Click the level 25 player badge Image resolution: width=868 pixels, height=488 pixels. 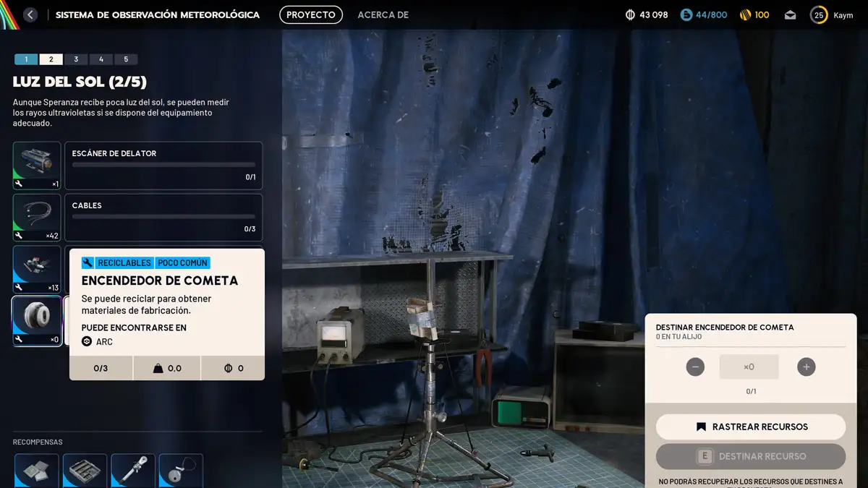tap(819, 14)
